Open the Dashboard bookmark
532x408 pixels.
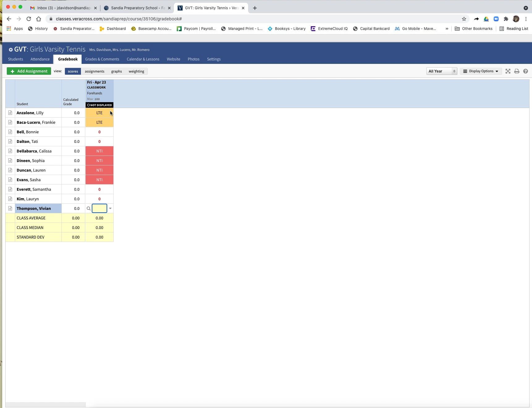pos(113,29)
